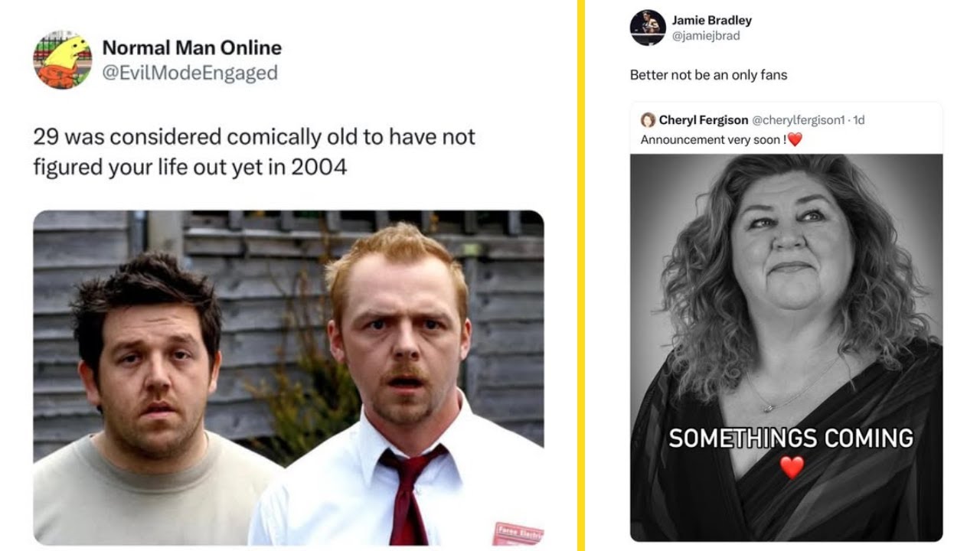Open the Cheryl Fergison name in quoted tweet
This screenshot has height=551, width=980.
coord(704,120)
